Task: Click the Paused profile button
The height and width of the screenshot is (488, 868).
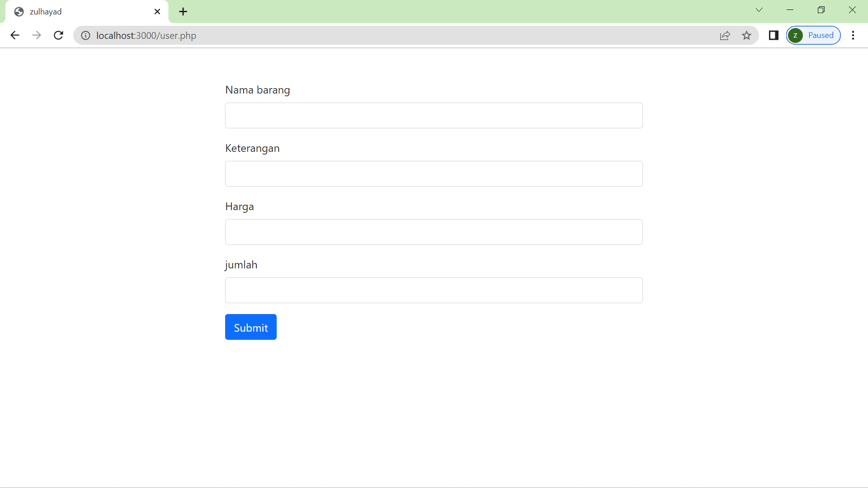Action: pyautogui.click(x=813, y=35)
